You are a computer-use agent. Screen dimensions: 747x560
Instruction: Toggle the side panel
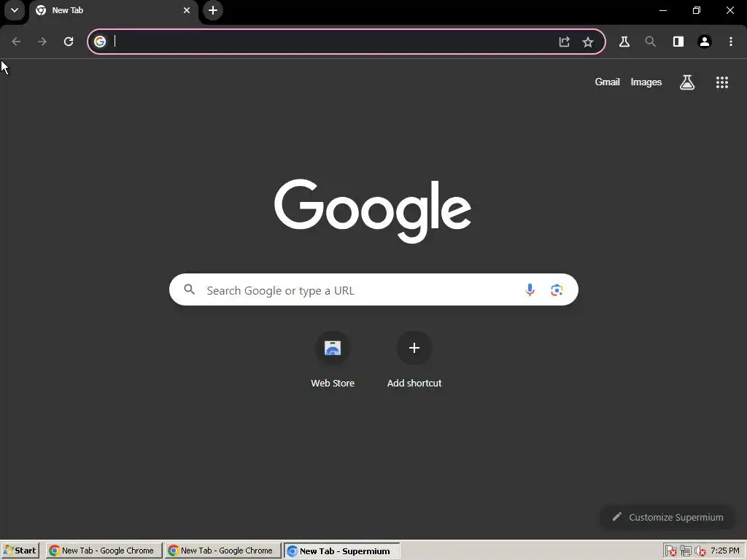point(678,42)
